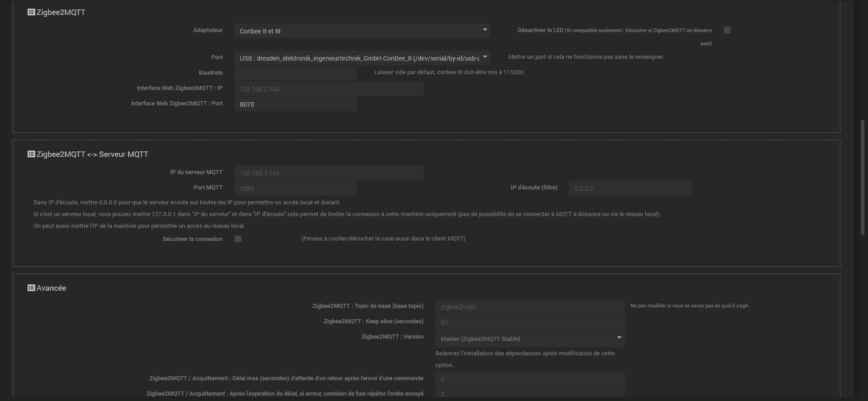Click the Avancée heading text
The width and height of the screenshot is (868, 401).
pyautogui.click(x=51, y=288)
